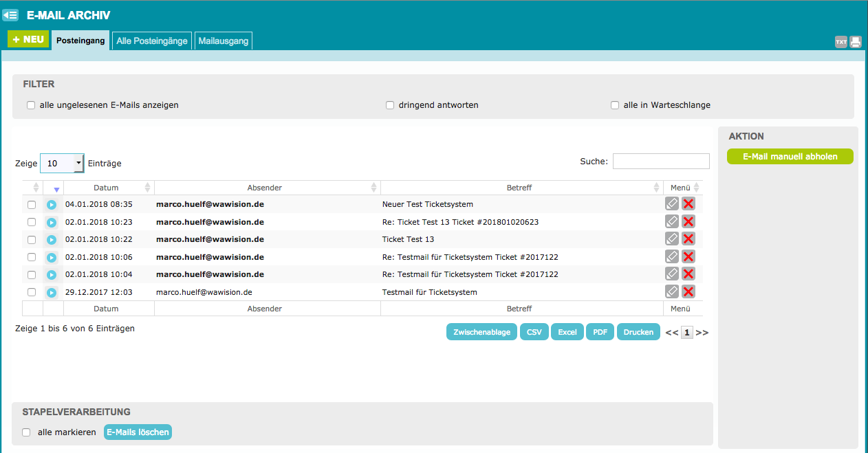Open the 'Neuer Test Ticketsystem' email play icon
868x453 pixels.
[x=52, y=205]
